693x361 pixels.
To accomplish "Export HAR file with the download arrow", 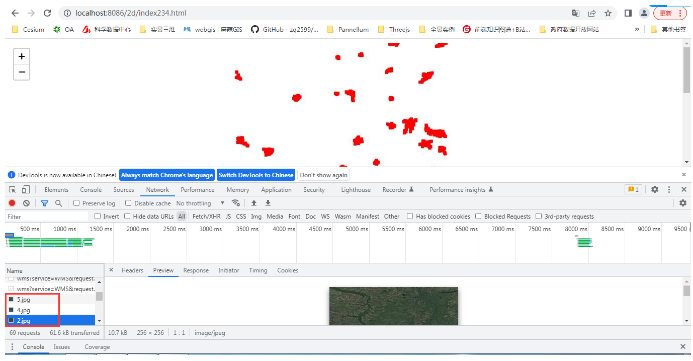I will tap(268, 203).
